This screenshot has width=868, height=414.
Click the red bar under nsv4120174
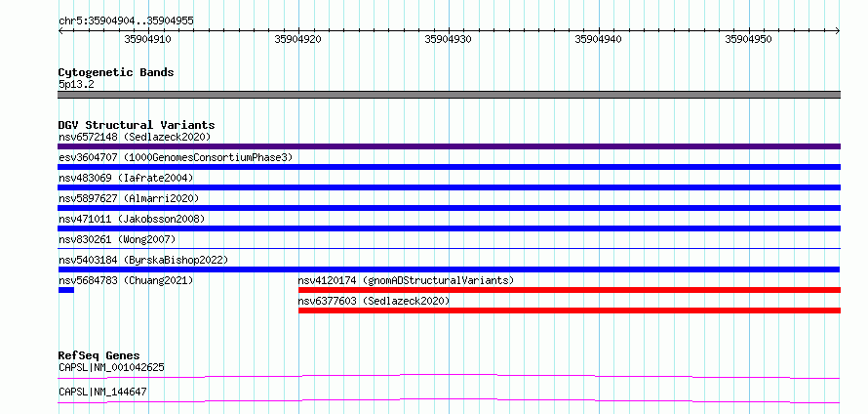[x=570, y=290]
